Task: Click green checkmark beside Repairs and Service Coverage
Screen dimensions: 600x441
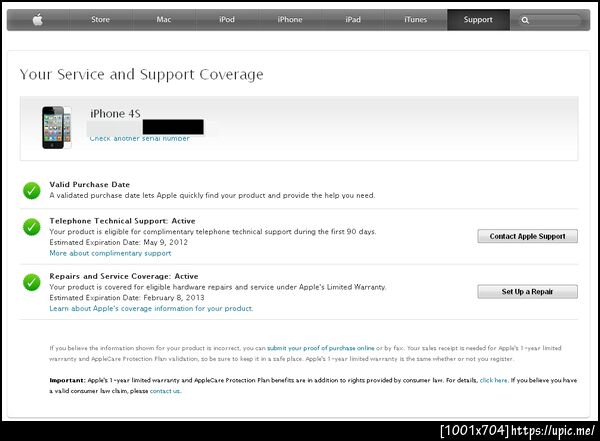Action: tap(32, 282)
